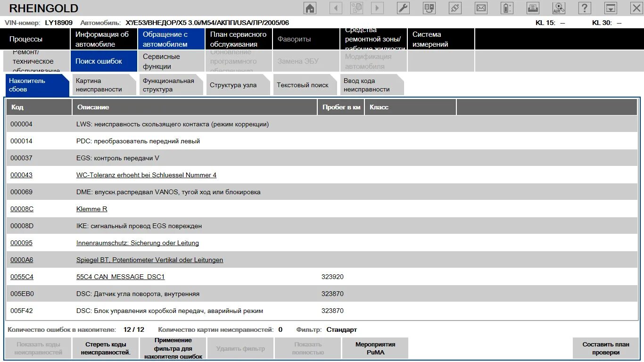This screenshot has width=644, height=362.
Task: Open Ремонт/техническое обслуживание submenu
Action: tap(36, 61)
